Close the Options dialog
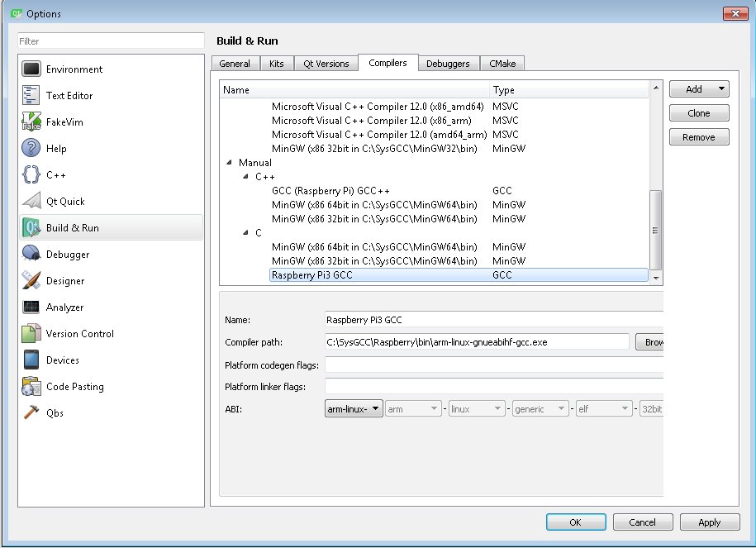The width and height of the screenshot is (756, 548). (735, 13)
